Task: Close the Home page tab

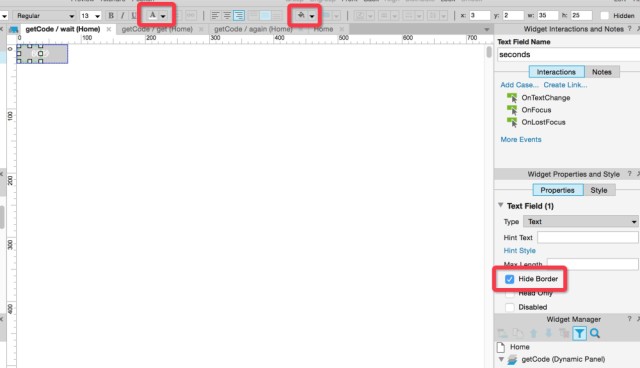Action: tap(342, 29)
